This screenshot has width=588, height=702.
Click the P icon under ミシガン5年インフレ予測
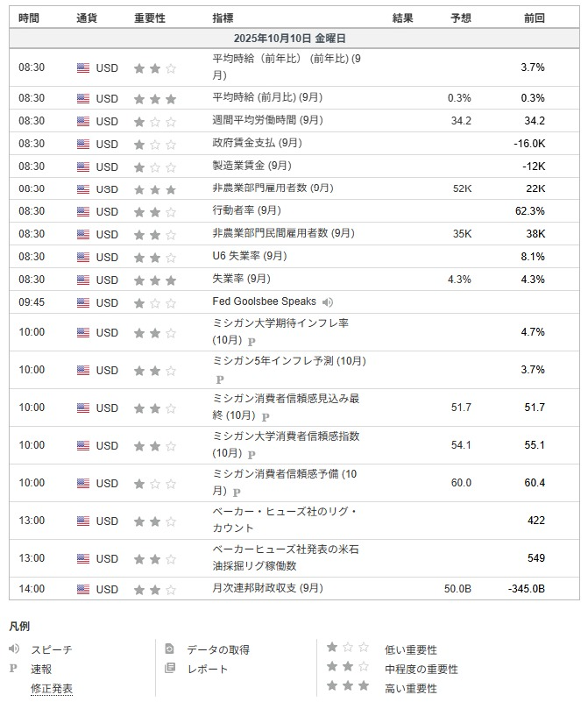click(220, 379)
